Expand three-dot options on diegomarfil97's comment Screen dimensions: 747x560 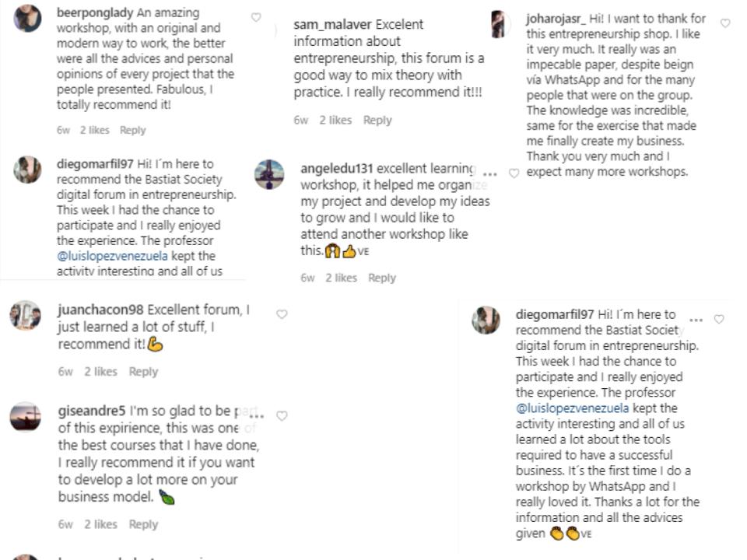pyautogui.click(x=696, y=320)
